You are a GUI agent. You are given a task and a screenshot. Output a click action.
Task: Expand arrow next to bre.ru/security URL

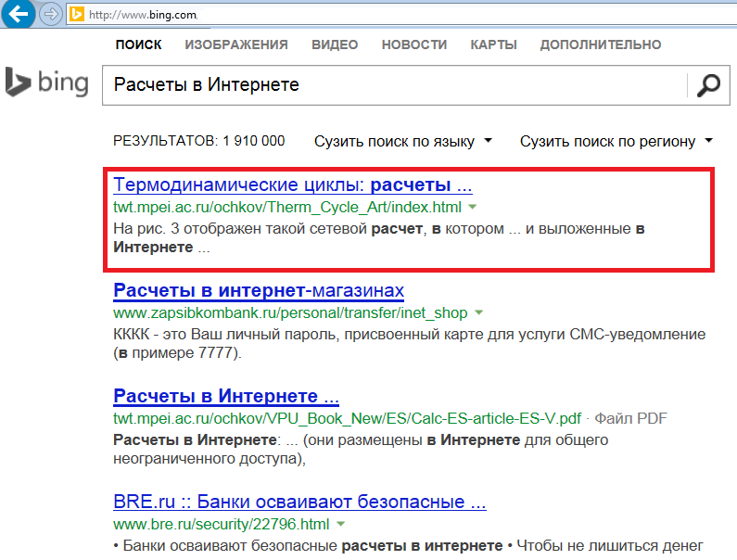click(x=341, y=524)
